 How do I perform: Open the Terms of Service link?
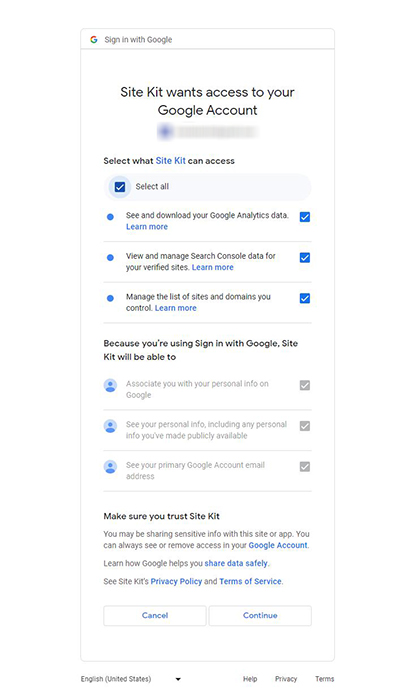click(x=250, y=581)
